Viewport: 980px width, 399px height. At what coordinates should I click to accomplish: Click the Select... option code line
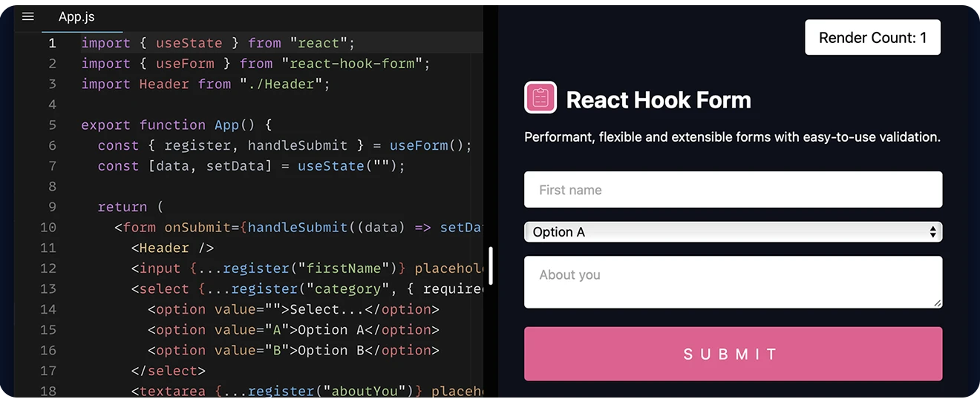(293, 310)
